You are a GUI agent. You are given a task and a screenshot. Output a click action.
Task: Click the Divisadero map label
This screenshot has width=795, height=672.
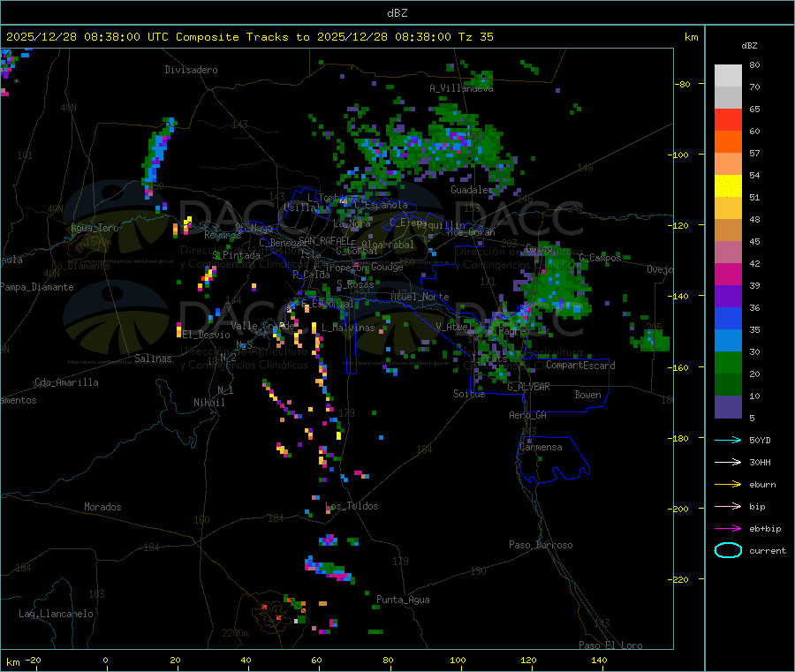click(x=191, y=70)
